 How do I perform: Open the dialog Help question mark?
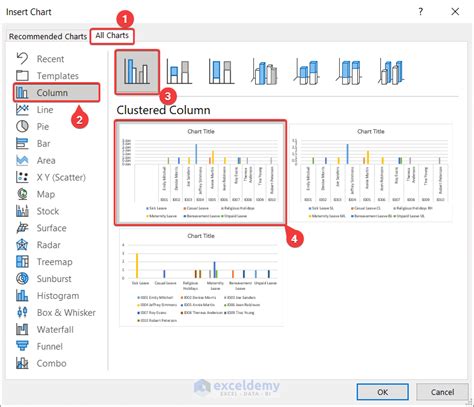[x=421, y=12]
